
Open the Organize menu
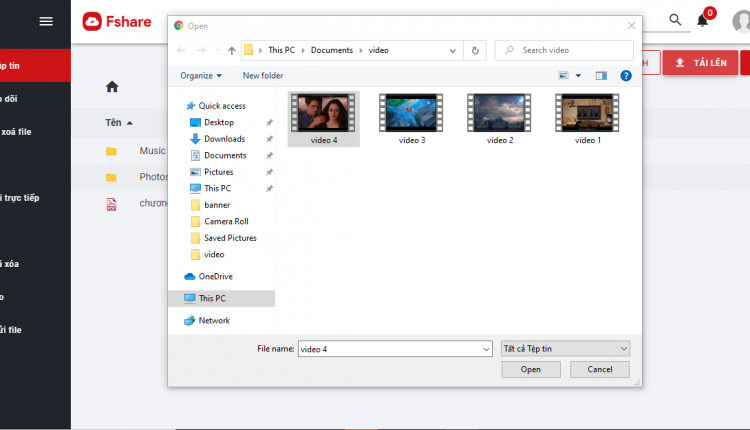pyautogui.click(x=201, y=76)
